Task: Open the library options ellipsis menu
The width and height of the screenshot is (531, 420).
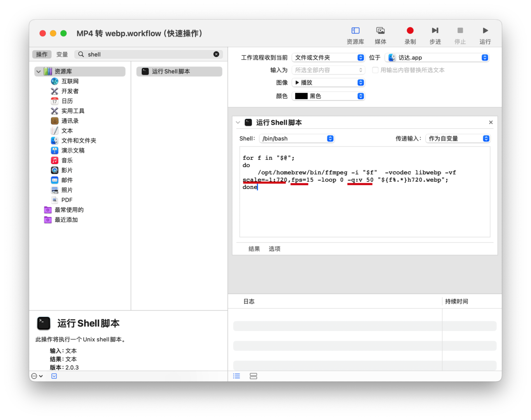Action: coord(37,376)
